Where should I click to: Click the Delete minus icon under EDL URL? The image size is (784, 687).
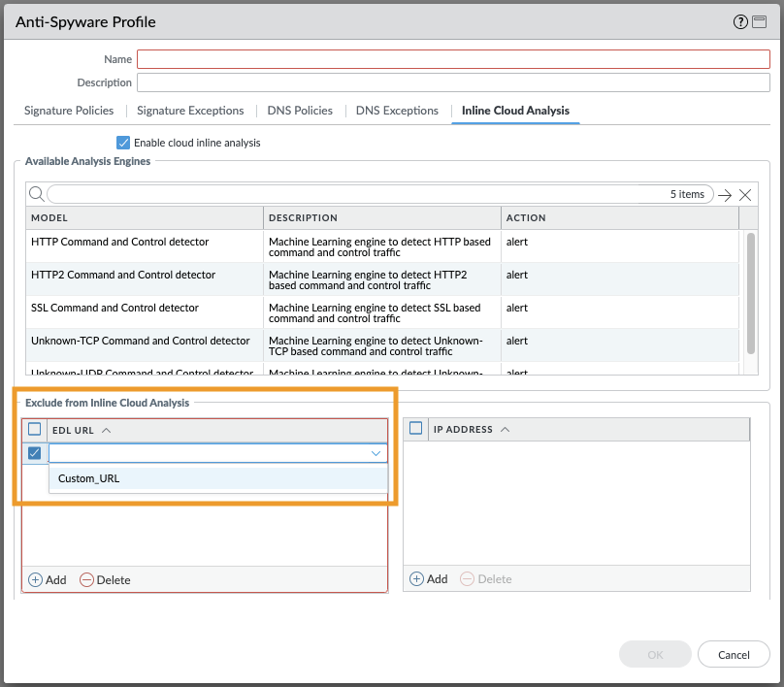(87, 579)
